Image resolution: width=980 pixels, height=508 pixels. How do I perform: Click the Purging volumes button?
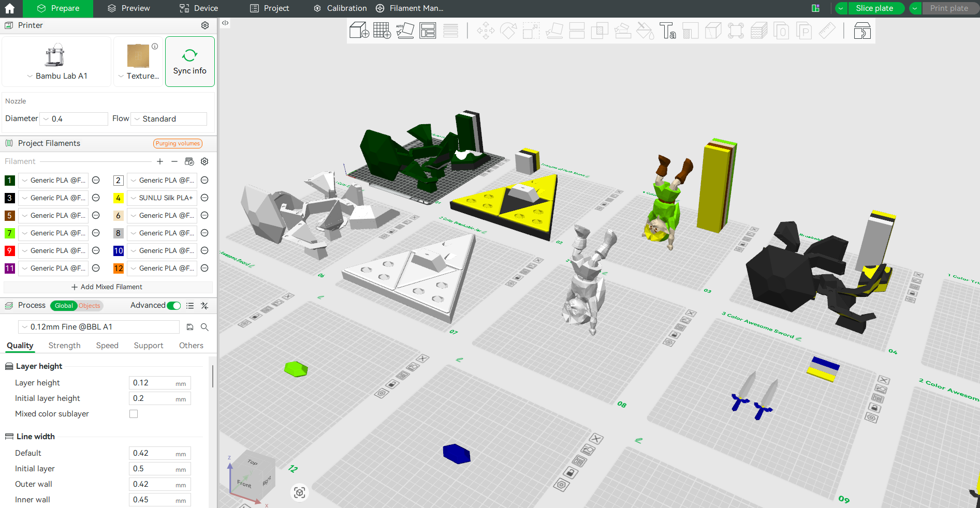pyautogui.click(x=178, y=143)
